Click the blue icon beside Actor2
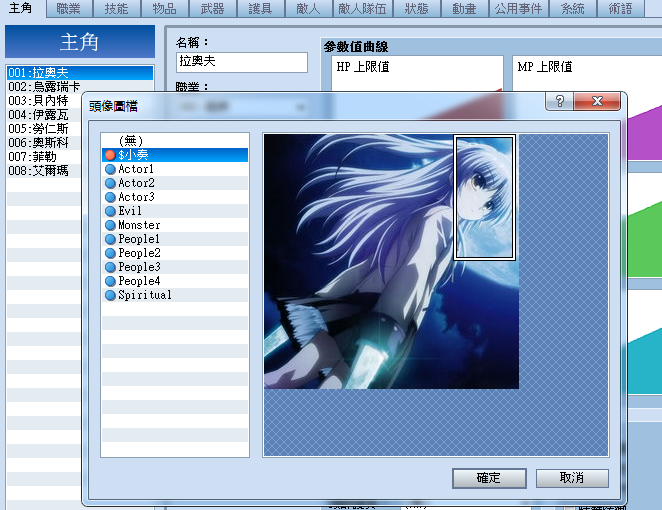 point(110,183)
